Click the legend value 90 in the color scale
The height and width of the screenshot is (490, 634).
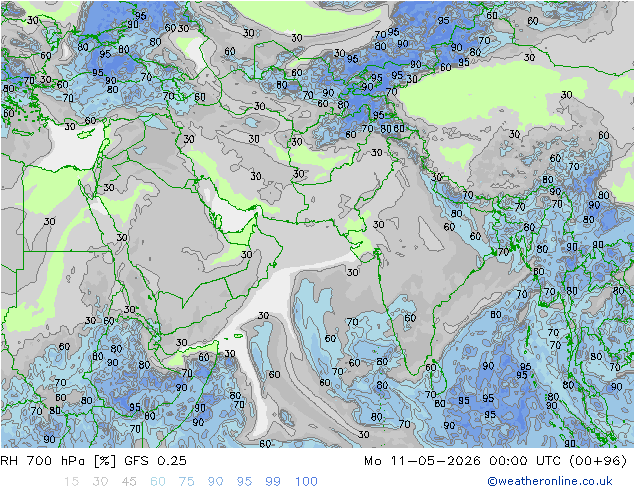(216, 481)
